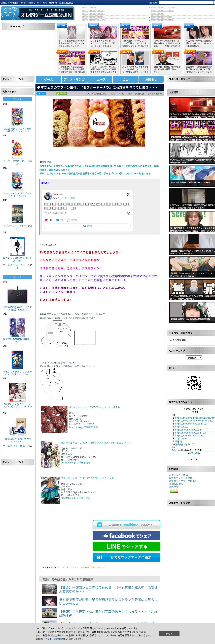
Task: Click the 94 replies button in embedded post
Action: point(87,226)
